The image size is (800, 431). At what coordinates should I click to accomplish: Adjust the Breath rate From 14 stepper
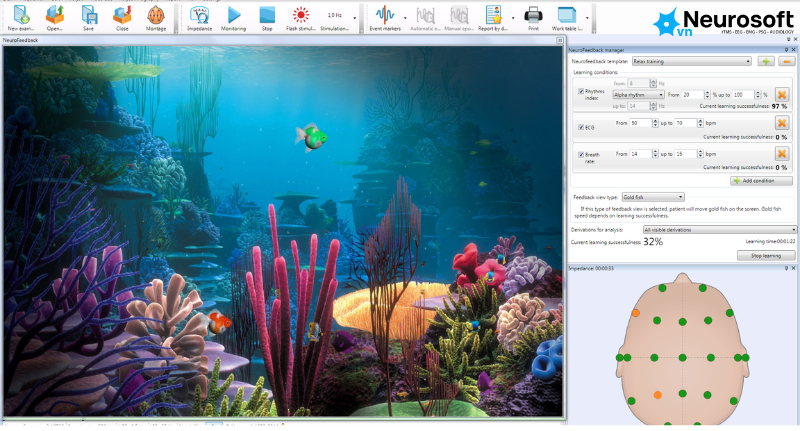pos(655,154)
